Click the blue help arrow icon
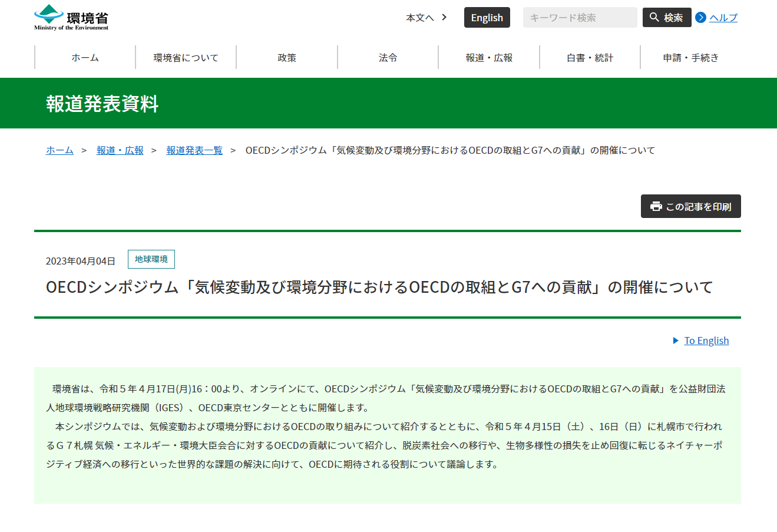Viewport: 777px width, 532px height. click(700, 18)
